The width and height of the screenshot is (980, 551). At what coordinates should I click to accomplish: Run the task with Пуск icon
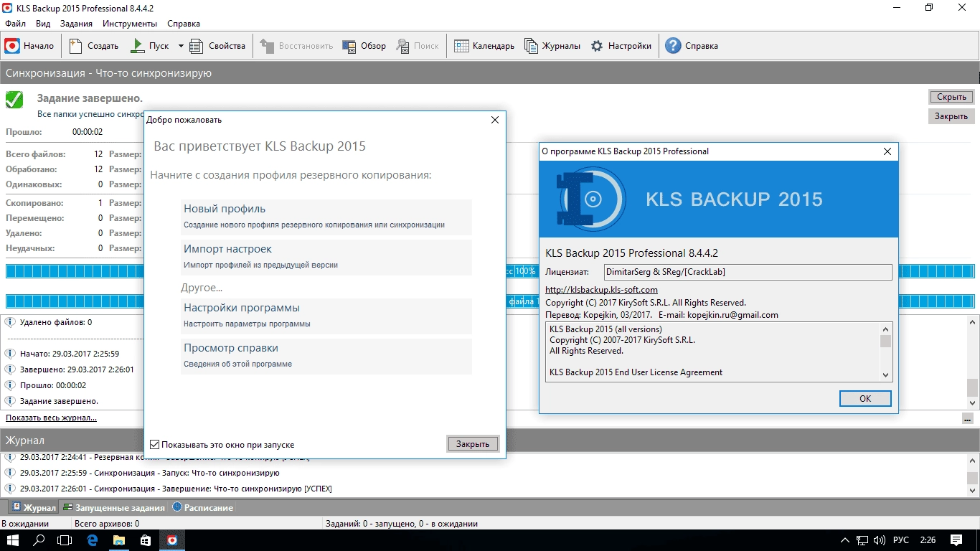[x=138, y=46]
